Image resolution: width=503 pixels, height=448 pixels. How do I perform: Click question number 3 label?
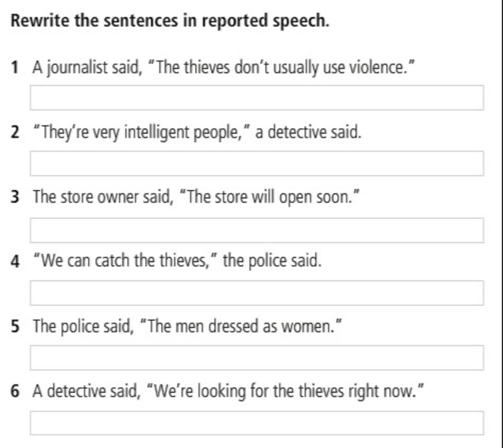coord(15,196)
